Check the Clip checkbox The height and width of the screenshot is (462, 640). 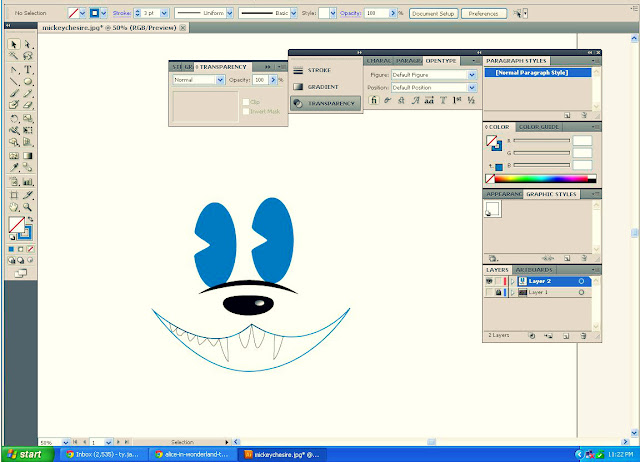[246, 102]
